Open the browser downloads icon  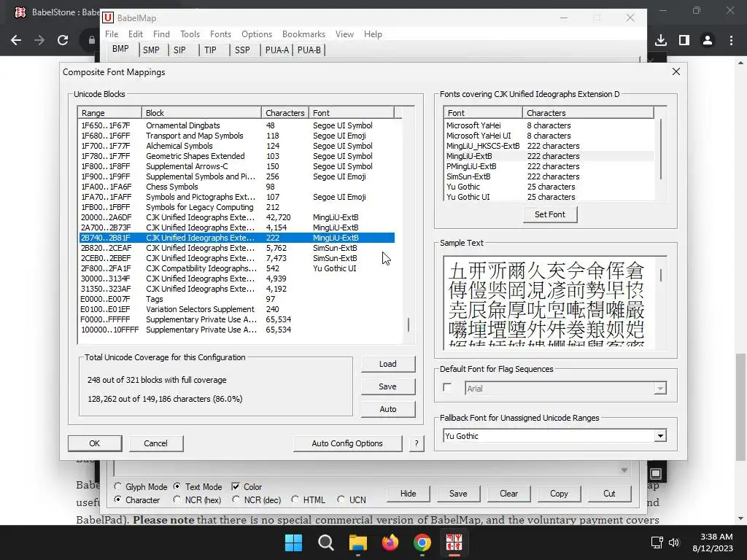tap(661, 40)
